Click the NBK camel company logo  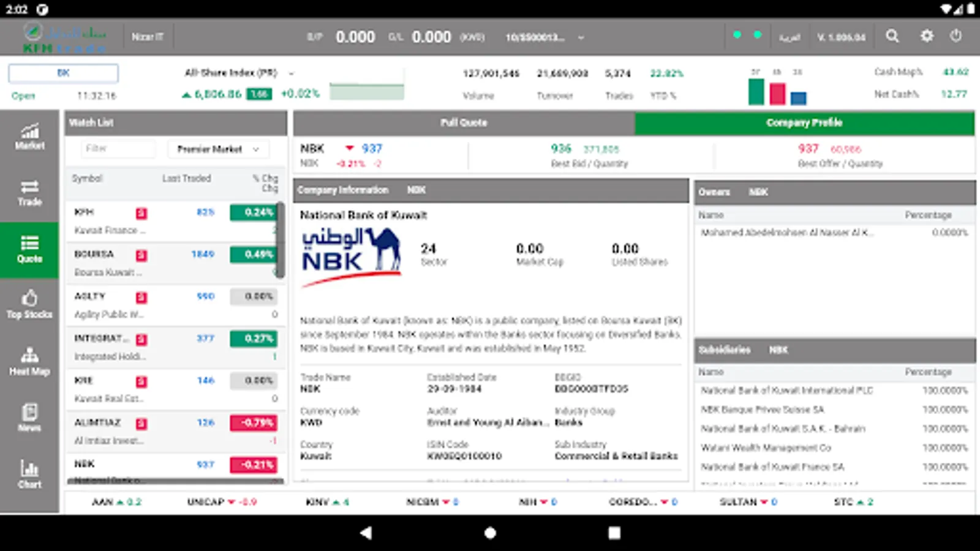pyautogui.click(x=351, y=257)
